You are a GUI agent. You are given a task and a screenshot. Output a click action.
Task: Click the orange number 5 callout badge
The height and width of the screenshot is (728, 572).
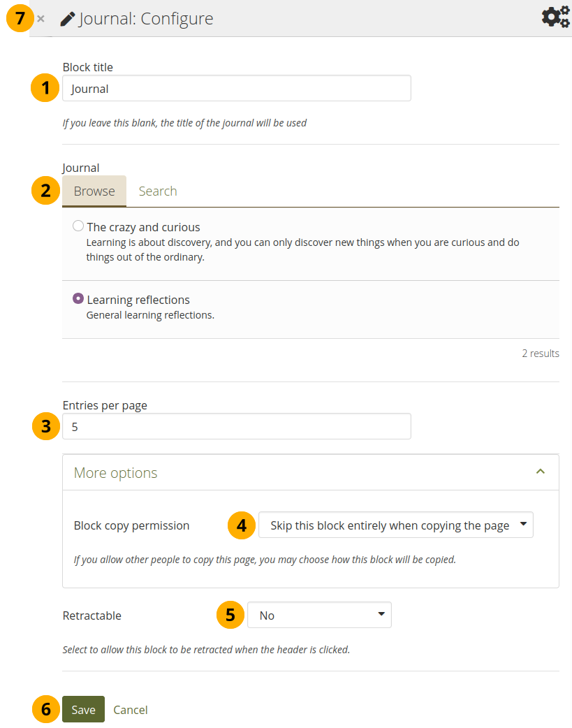230,616
